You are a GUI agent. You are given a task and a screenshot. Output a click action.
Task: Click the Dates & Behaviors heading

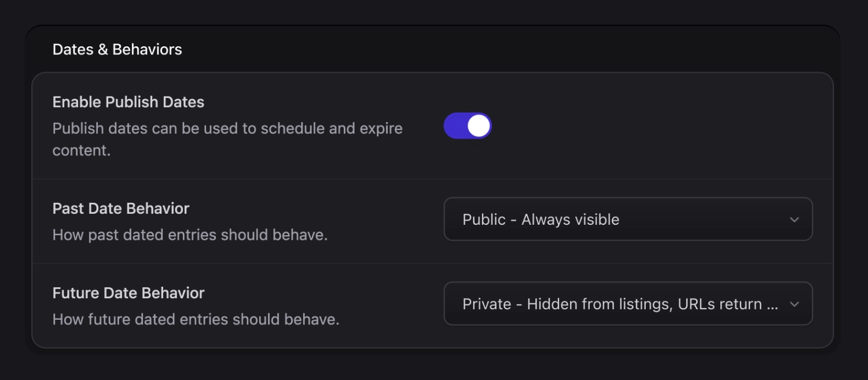[117, 49]
